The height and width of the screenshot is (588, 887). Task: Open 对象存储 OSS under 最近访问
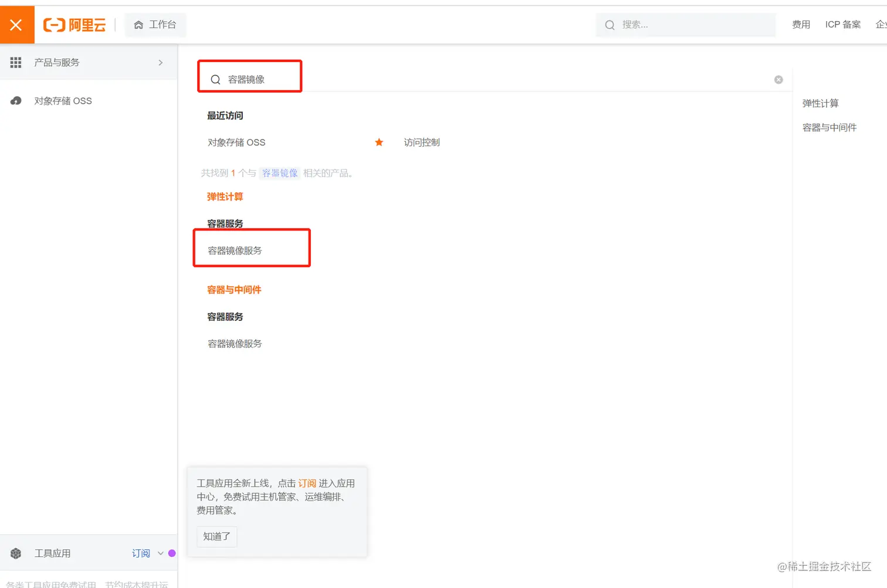(x=236, y=142)
